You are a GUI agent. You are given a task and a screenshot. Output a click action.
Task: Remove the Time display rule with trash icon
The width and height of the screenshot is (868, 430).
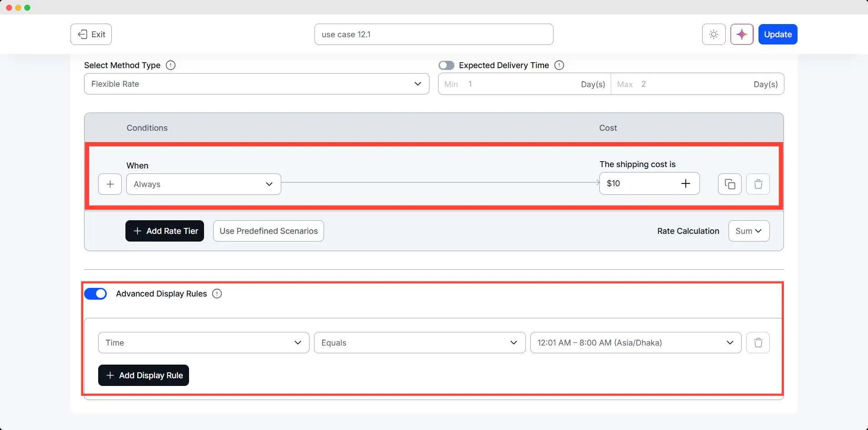point(758,342)
